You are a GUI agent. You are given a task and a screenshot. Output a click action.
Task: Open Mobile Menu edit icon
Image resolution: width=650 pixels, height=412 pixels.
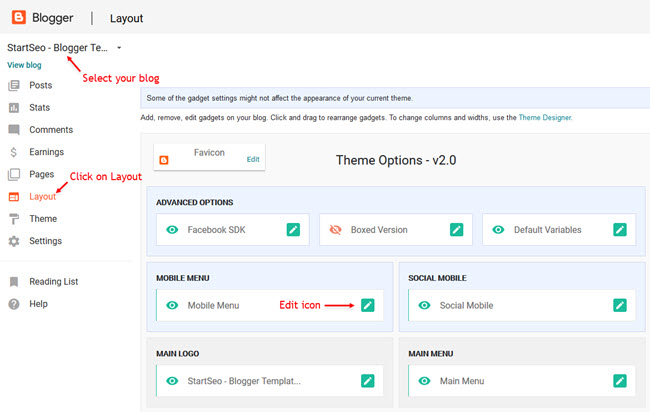click(368, 305)
